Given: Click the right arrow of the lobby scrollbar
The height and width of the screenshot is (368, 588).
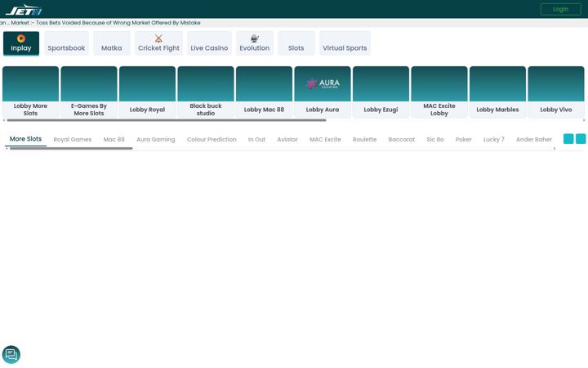Looking at the screenshot, I should [x=584, y=120].
